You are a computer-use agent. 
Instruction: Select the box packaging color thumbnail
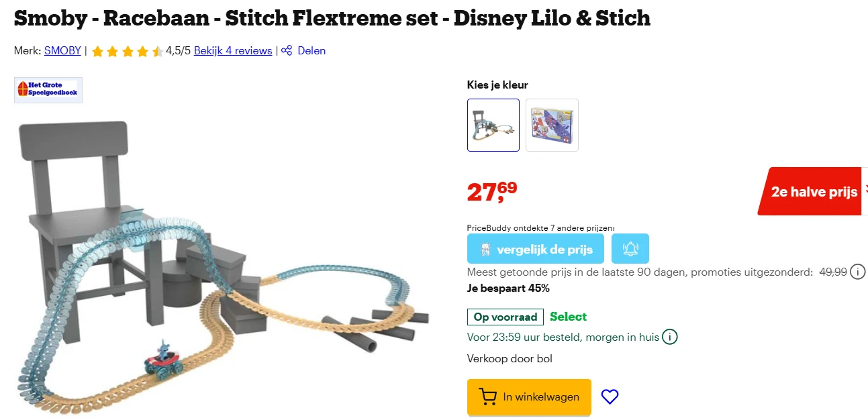pos(552,125)
